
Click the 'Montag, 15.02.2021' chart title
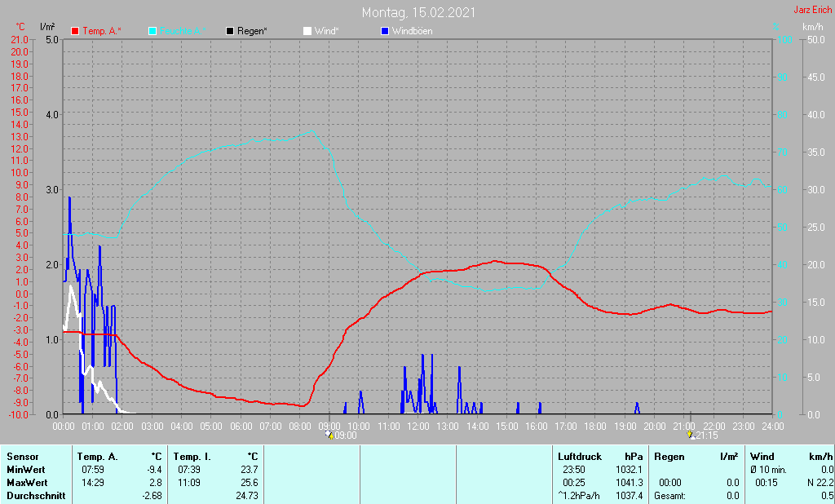(x=418, y=12)
